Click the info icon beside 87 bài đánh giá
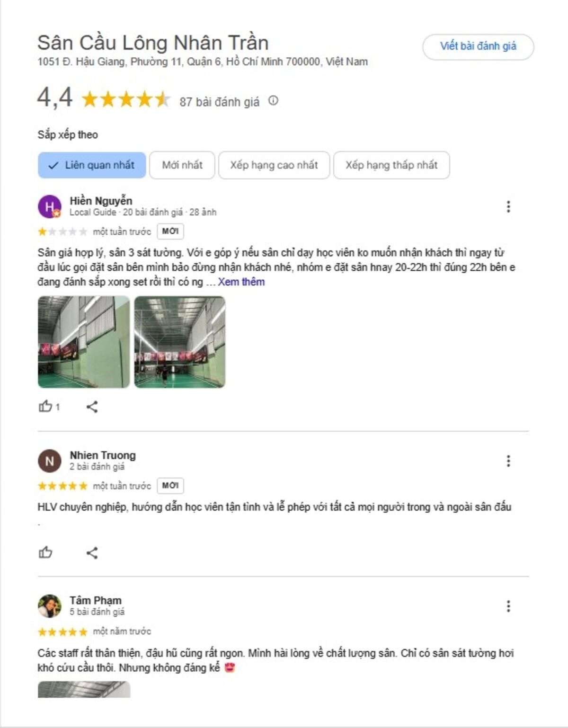Image resolution: width=568 pixels, height=728 pixels. [x=273, y=100]
